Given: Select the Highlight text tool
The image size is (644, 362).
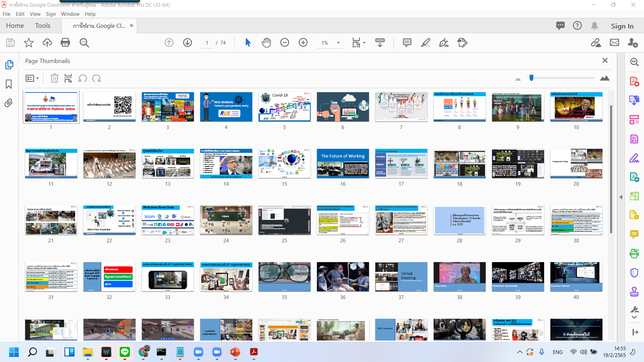Looking at the screenshot, I should pos(425,43).
